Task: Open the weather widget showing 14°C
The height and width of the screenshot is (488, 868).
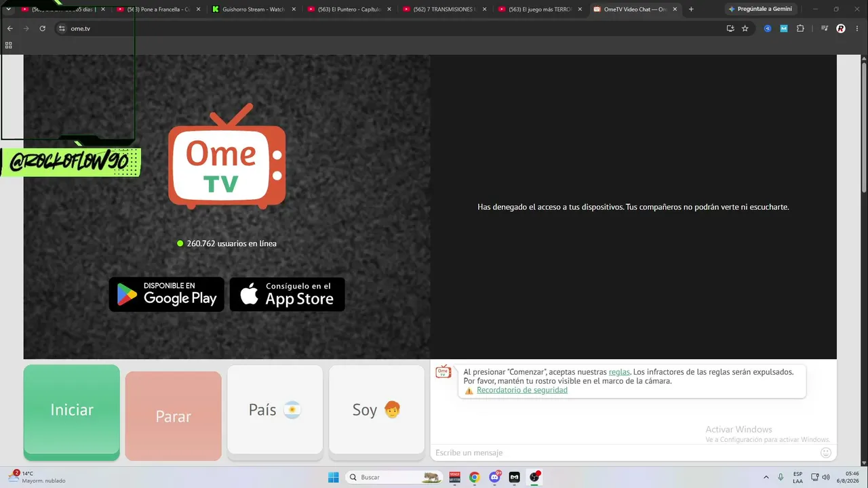Action: (x=37, y=477)
